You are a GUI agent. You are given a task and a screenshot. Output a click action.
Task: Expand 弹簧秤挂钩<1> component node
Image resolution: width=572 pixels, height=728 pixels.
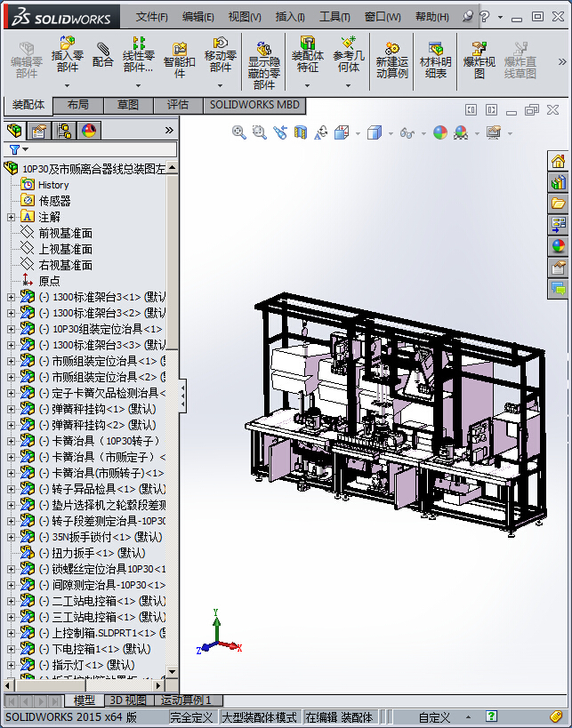click(x=11, y=409)
